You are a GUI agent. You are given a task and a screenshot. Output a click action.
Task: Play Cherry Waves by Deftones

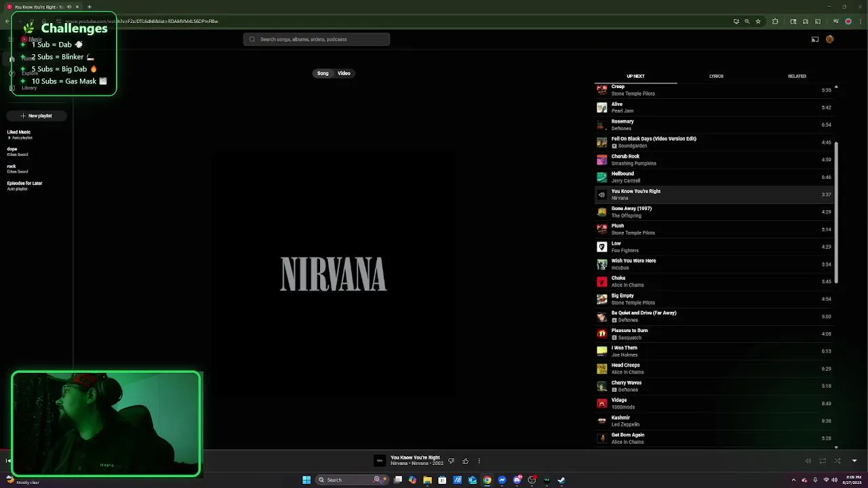pos(715,386)
